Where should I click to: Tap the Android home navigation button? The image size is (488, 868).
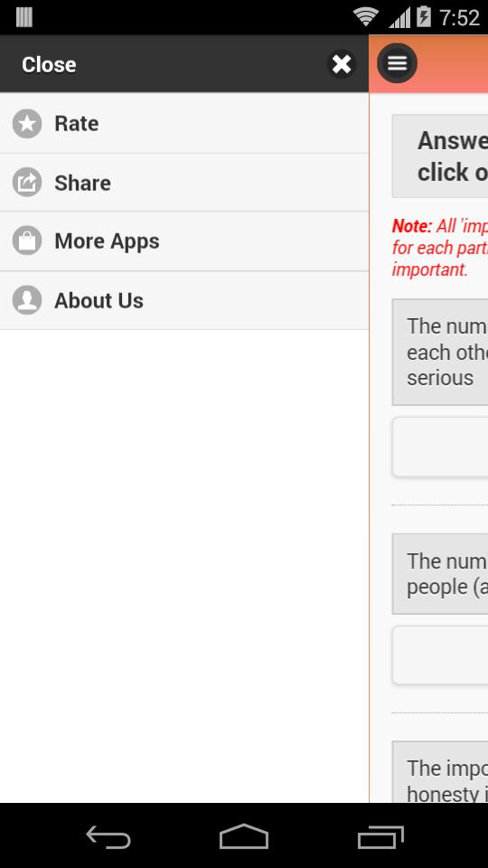pyautogui.click(x=244, y=836)
